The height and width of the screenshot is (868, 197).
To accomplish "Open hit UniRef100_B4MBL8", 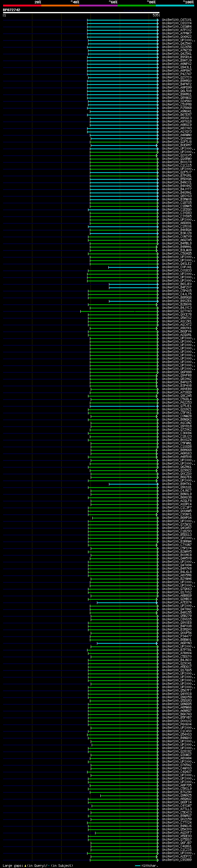I will [x=176, y=243].
